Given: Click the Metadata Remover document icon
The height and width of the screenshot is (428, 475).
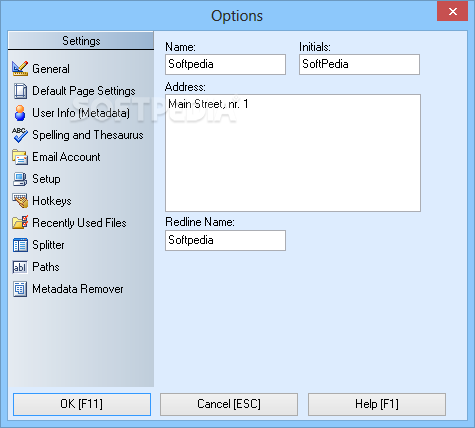Looking at the screenshot, I should coord(20,289).
